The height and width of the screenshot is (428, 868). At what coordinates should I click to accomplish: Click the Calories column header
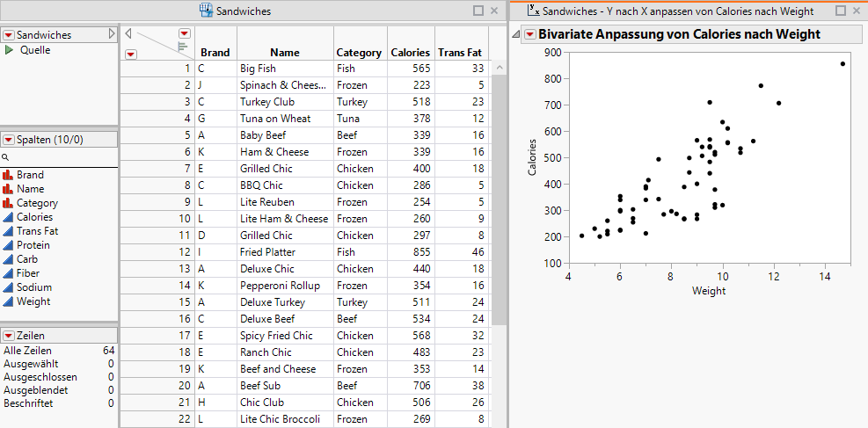pos(411,53)
